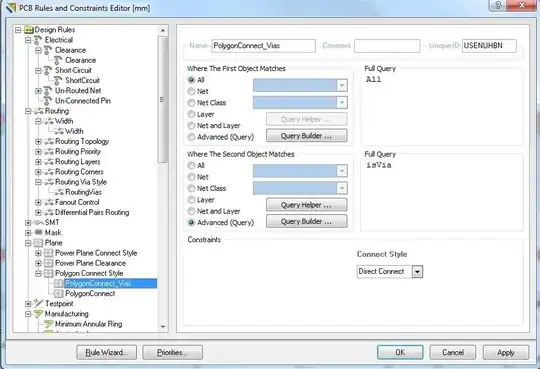
Task: Click the Unique ID field
Action: [489, 46]
